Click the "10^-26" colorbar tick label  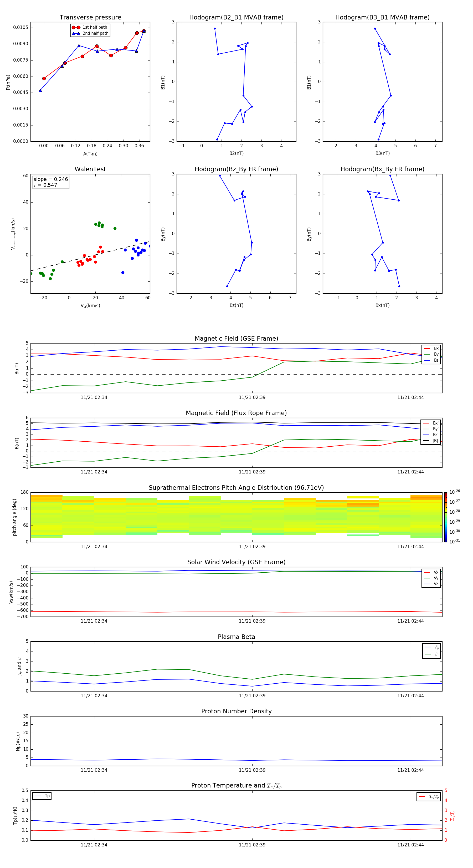coord(455,492)
